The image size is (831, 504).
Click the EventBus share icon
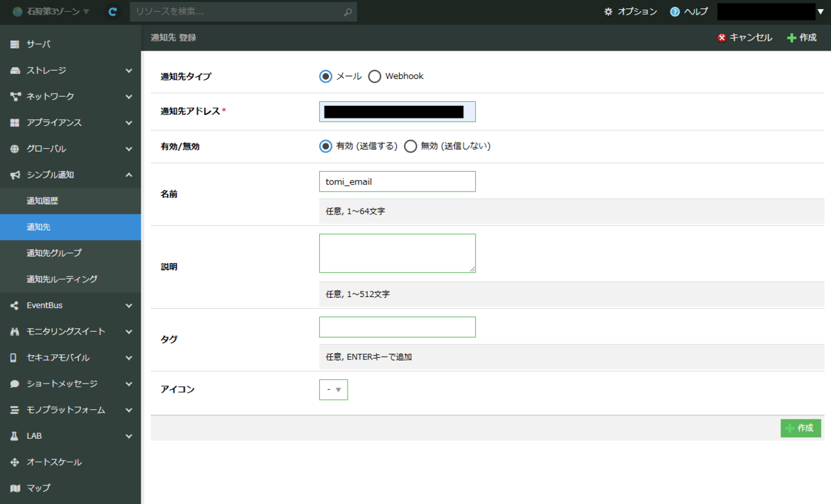[x=15, y=305]
